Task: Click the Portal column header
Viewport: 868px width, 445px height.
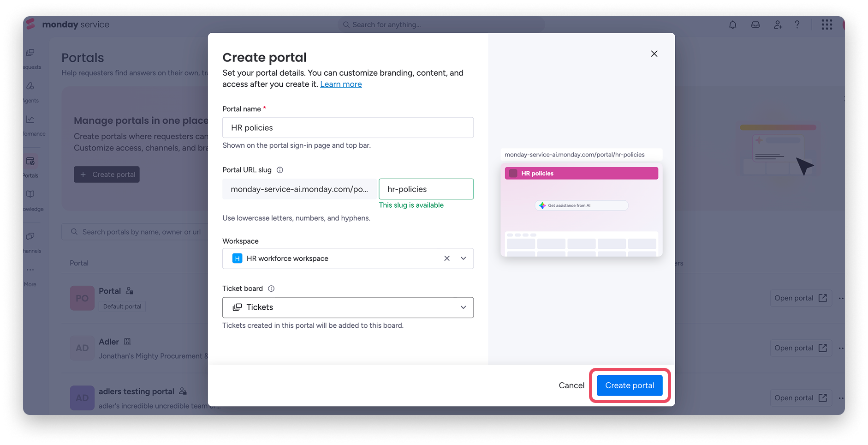Action: click(x=79, y=263)
